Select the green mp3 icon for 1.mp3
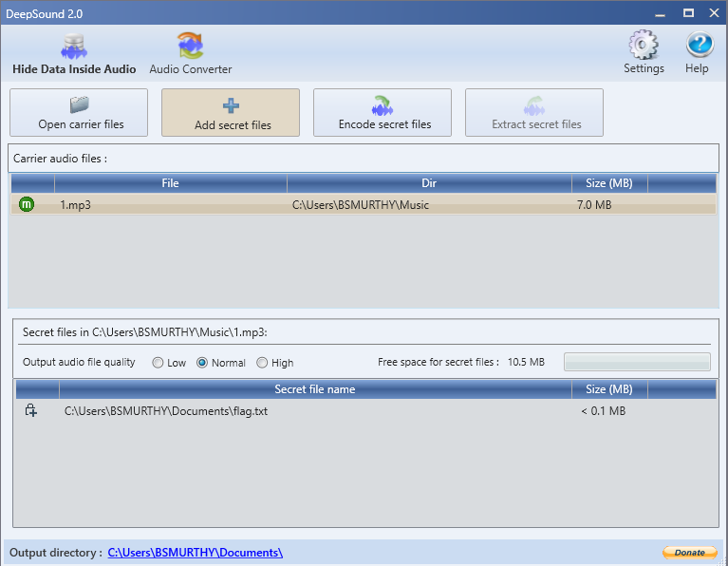 point(27,204)
